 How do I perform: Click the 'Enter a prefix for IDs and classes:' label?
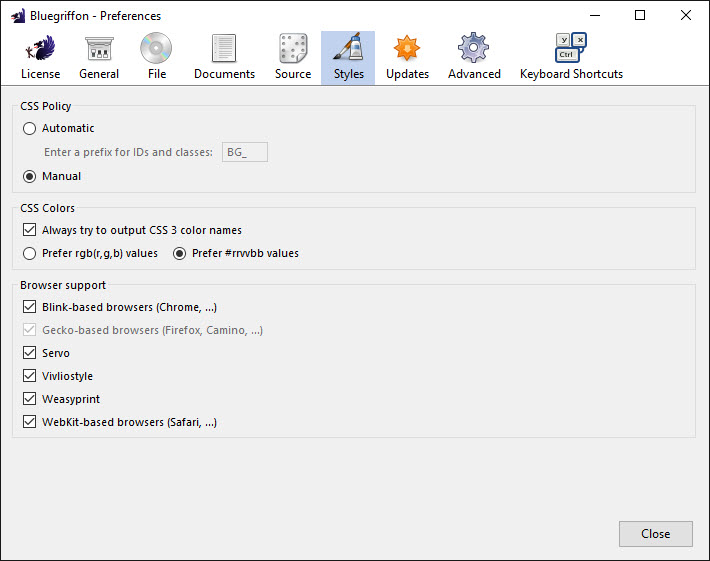(x=128, y=152)
